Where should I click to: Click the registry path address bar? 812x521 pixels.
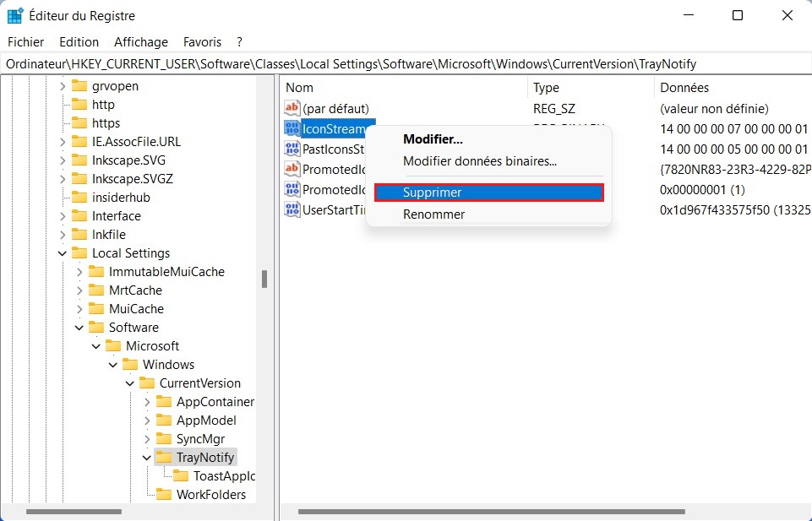coord(406,64)
